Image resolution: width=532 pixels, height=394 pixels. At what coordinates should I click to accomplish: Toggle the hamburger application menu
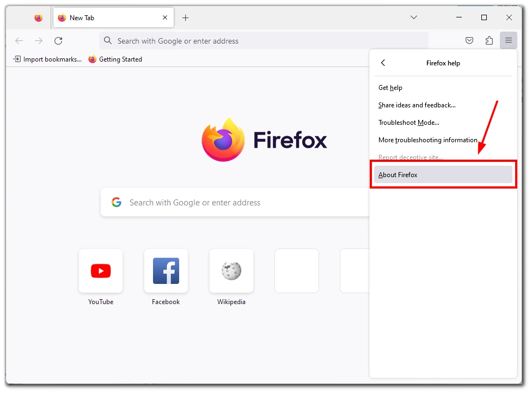pos(508,40)
